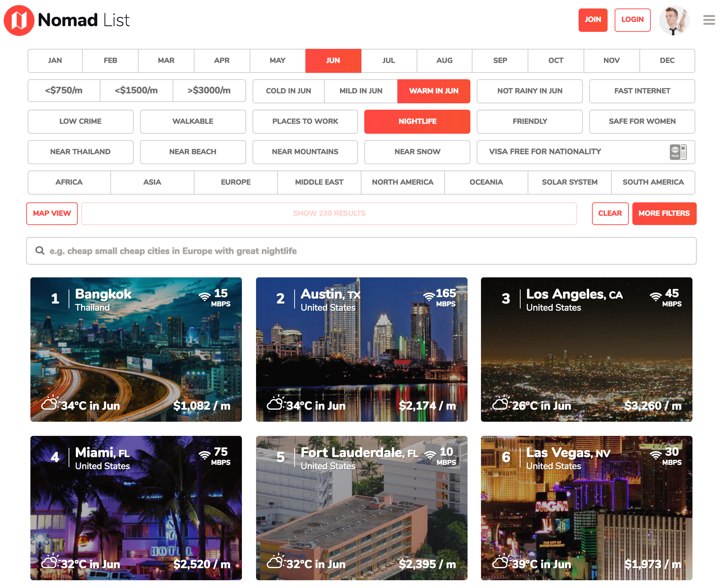Select the JUL month tab
The height and width of the screenshot is (588, 725).
pos(389,61)
